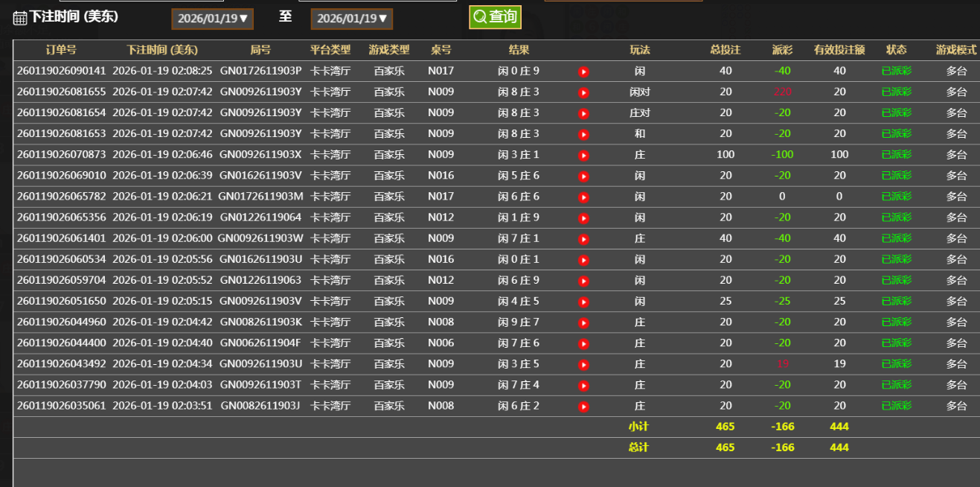
Task: Open the start date dropdown
Action: coord(213,19)
